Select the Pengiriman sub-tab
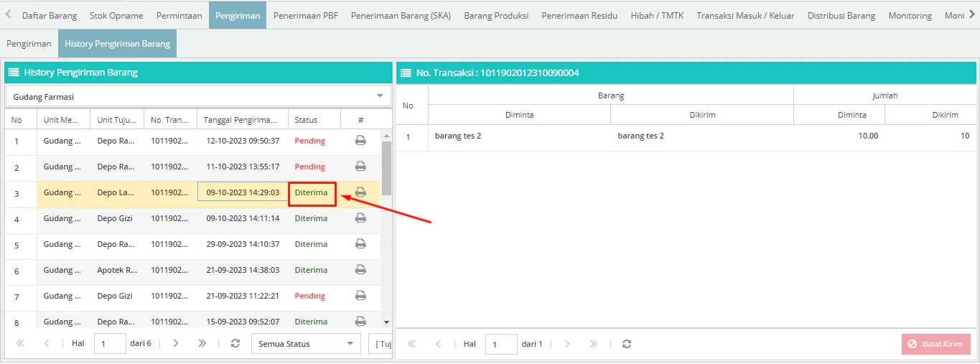The width and height of the screenshot is (980, 364). coord(29,44)
